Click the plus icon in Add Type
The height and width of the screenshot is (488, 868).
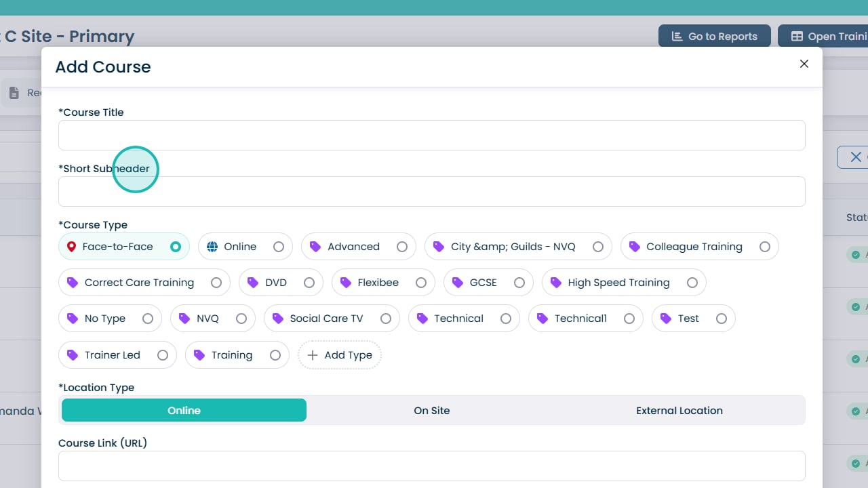point(313,355)
